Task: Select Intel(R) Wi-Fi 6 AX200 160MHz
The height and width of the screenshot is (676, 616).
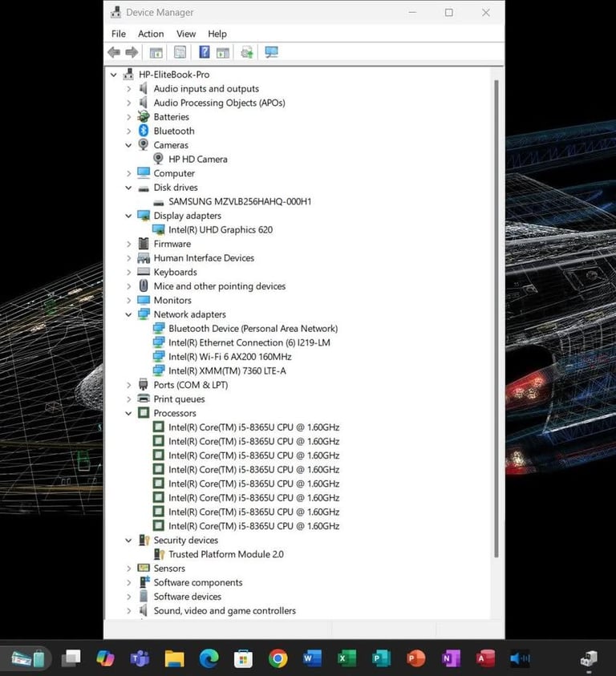Action: [x=230, y=357]
